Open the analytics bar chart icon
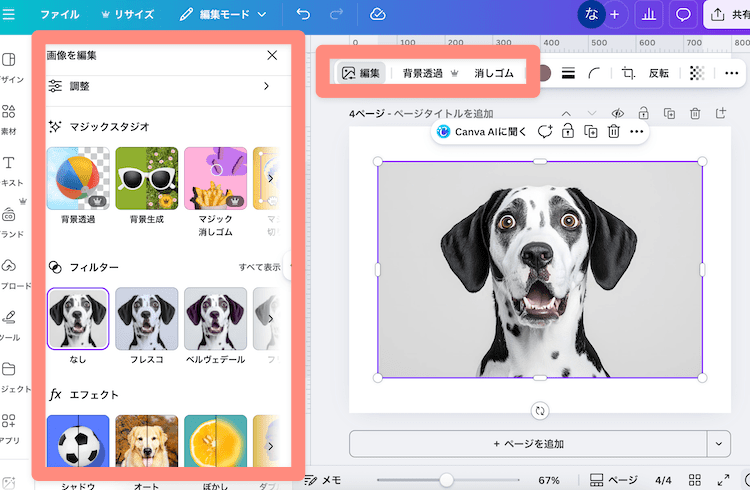Viewport: 750px width, 490px height. pos(649,15)
